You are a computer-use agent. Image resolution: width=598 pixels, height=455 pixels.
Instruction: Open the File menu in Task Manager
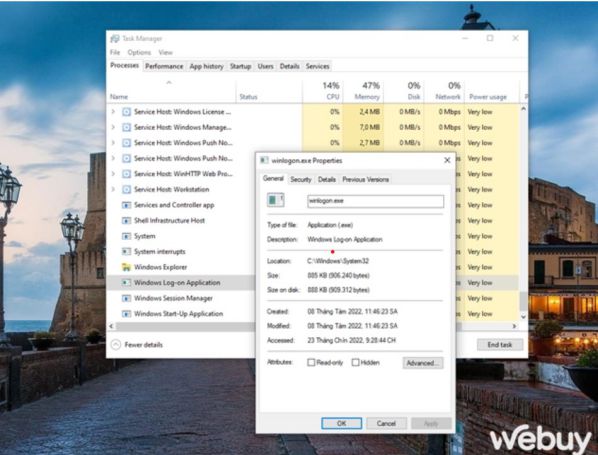115,52
